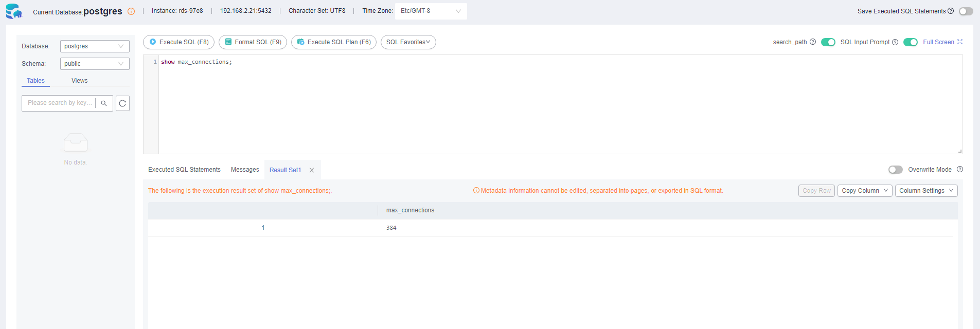Screen dimensions: 980x329
Task: Close the Result Set1 tab
Action: pos(312,170)
